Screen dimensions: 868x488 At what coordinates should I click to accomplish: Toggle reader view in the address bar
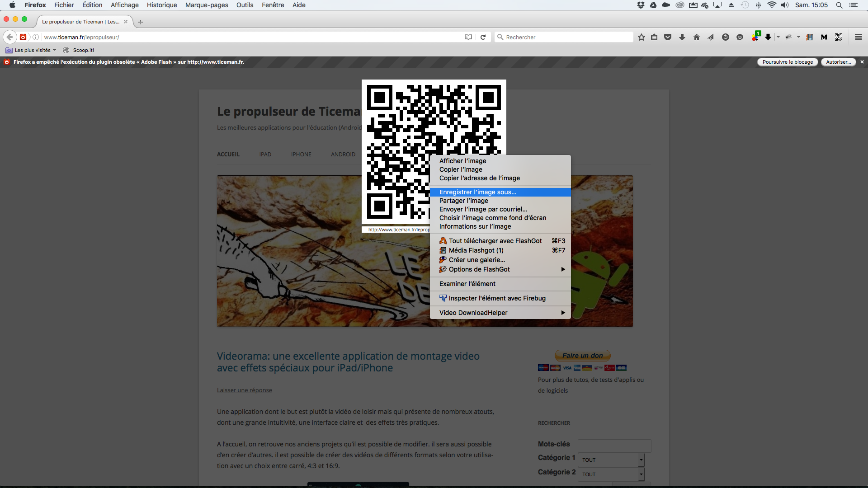point(468,37)
